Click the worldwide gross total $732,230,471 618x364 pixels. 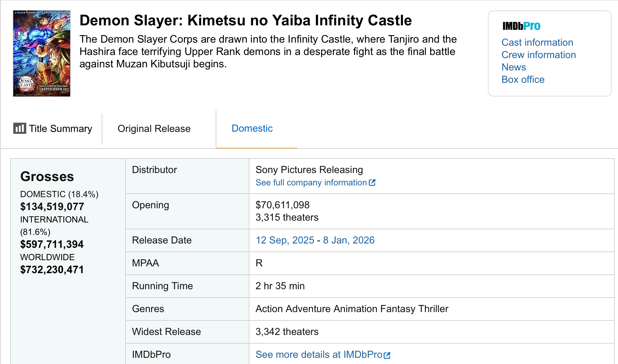tap(52, 269)
